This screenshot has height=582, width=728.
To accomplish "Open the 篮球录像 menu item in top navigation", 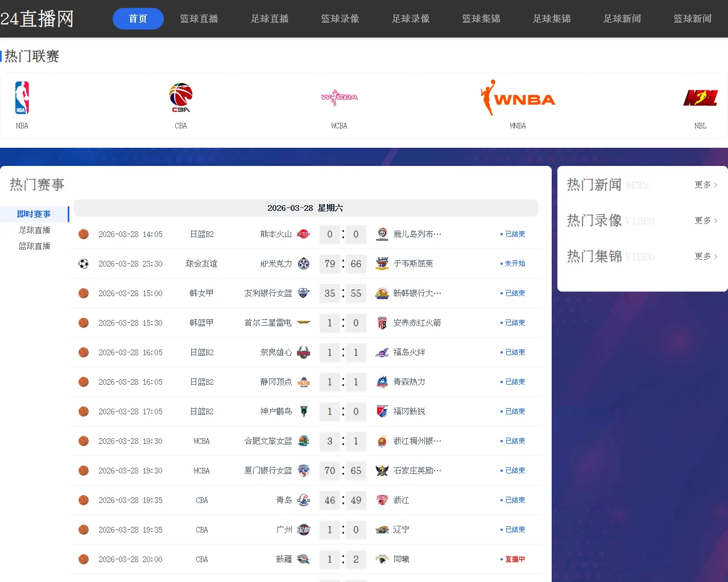I will [x=340, y=18].
